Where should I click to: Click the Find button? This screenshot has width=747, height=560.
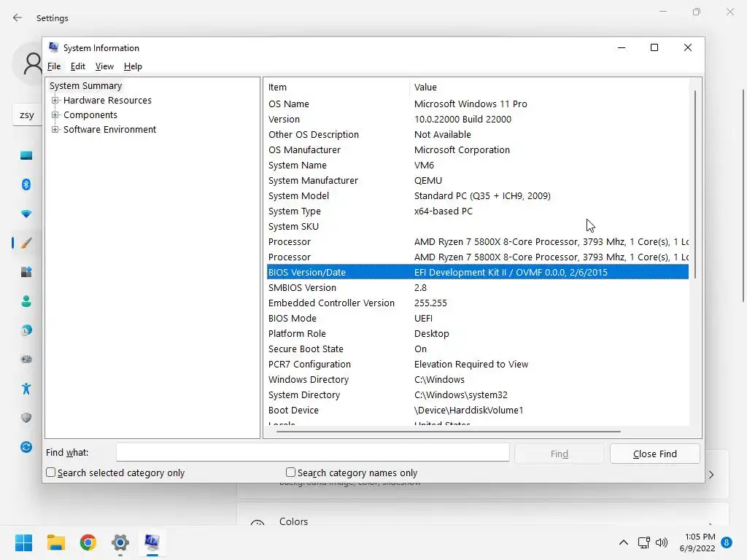[x=560, y=454]
